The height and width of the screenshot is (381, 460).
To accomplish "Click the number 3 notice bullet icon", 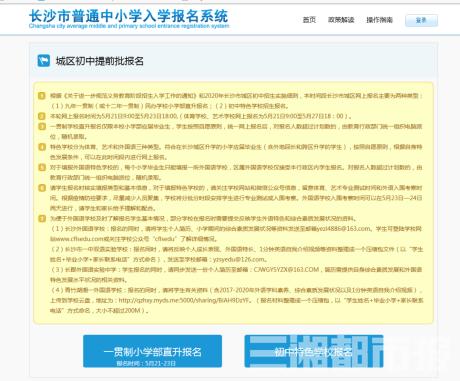I will point(42,127).
